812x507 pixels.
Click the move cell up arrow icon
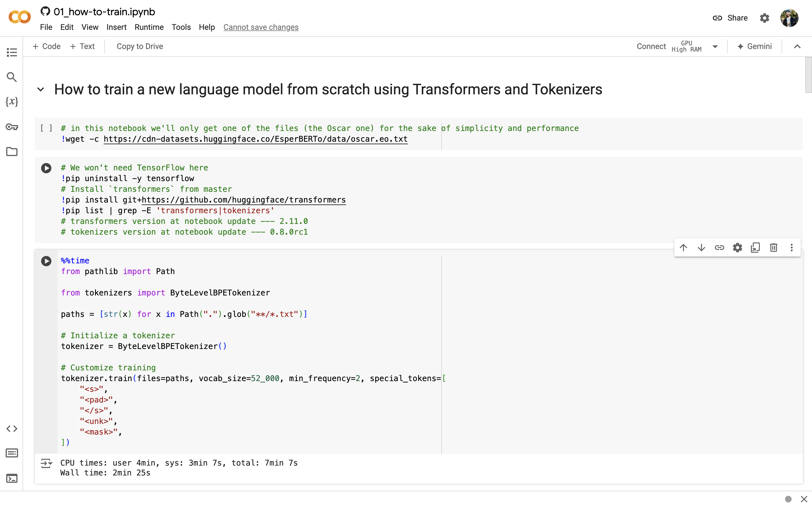point(683,248)
